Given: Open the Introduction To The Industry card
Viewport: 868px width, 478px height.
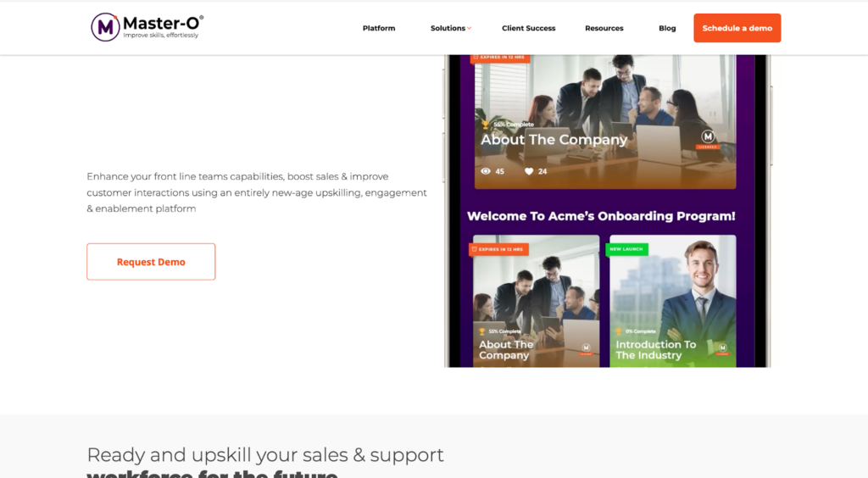Looking at the screenshot, I should pyautogui.click(x=672, y=301).
